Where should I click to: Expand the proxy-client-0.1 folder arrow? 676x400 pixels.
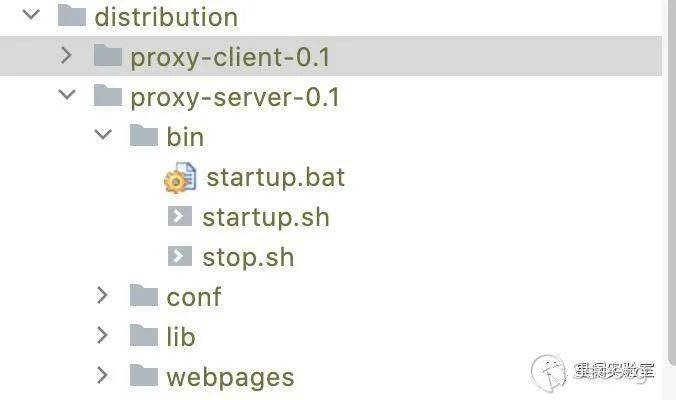[67, 56]
